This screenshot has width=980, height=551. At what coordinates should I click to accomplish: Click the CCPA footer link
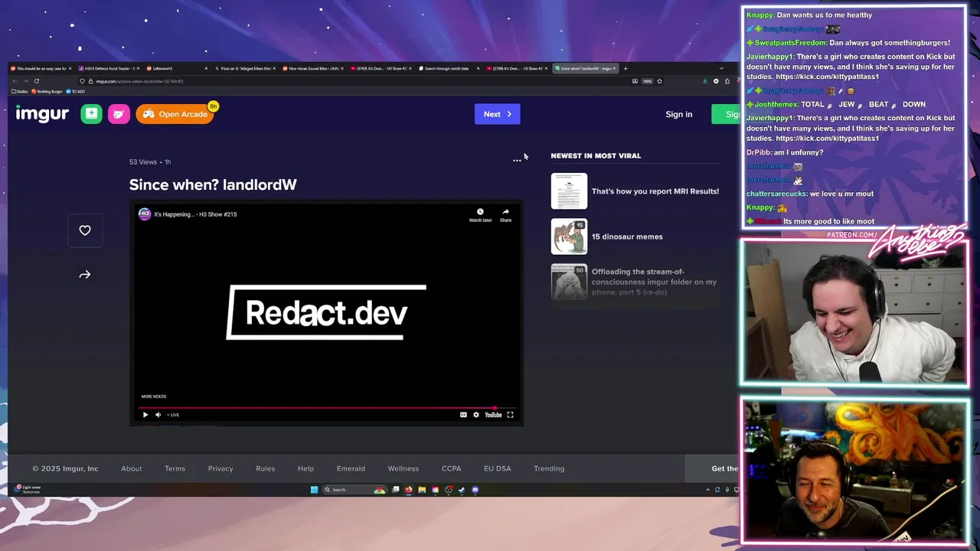tap(451, 468)
